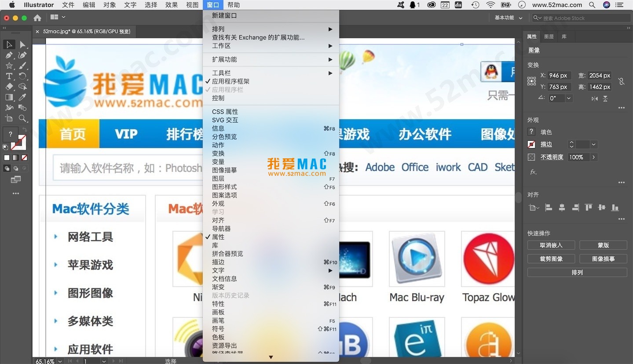Click the 取消嵌入 button

click(x=551, y=245)
